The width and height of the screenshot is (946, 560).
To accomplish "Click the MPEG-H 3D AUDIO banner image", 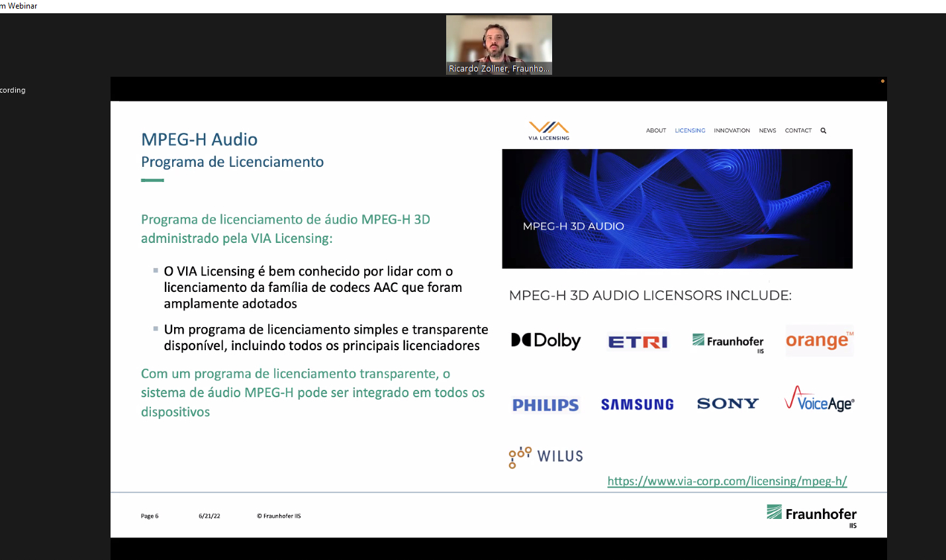I will (677, 209).
